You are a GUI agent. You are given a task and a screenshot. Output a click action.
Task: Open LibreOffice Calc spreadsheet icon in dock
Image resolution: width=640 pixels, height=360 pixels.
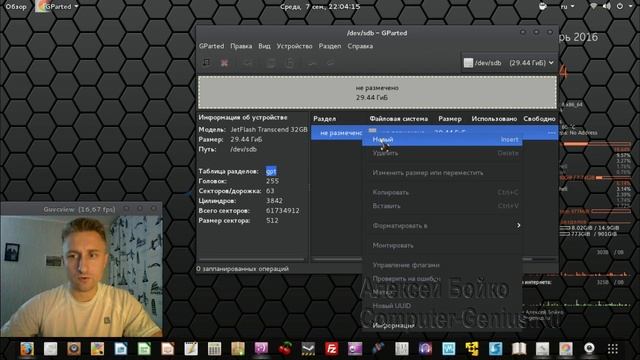(144, 349)
